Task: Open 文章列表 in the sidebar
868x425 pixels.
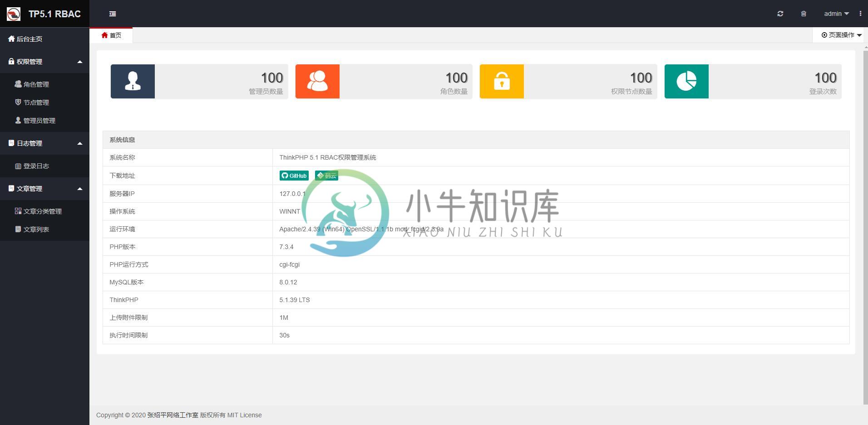Action: pyautogui.click(x=44, y=230)
